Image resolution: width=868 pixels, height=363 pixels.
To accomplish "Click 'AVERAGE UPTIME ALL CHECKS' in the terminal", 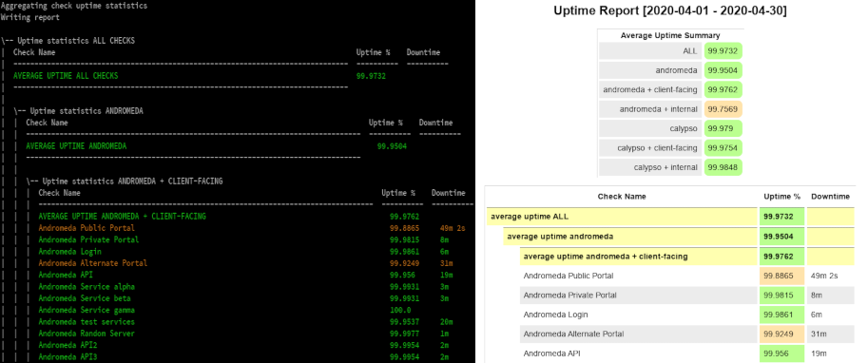I will tap(66, 76).
